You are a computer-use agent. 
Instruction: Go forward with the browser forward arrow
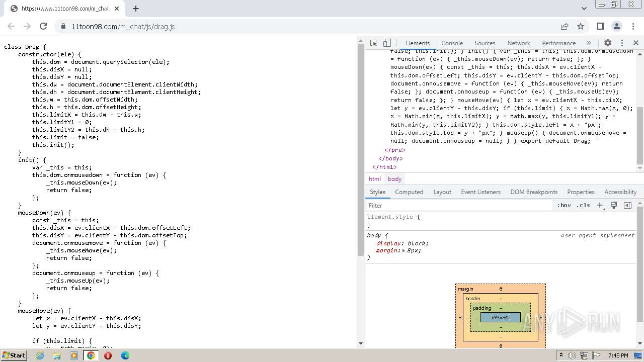point(27,26)
